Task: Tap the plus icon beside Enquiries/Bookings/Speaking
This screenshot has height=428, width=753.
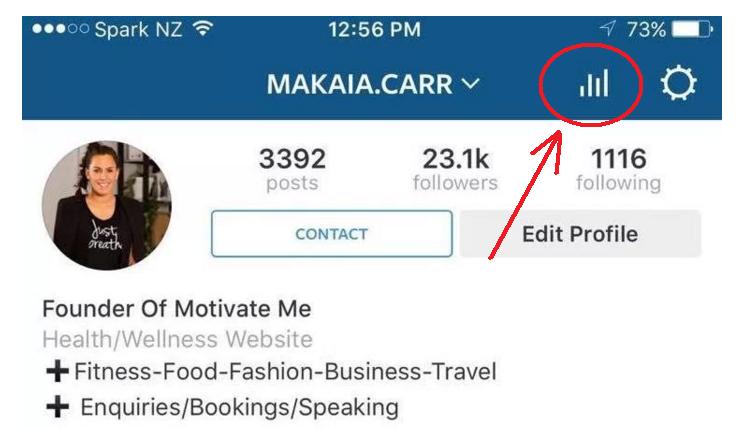Action: pyautogui.click(x=57, y=407)
